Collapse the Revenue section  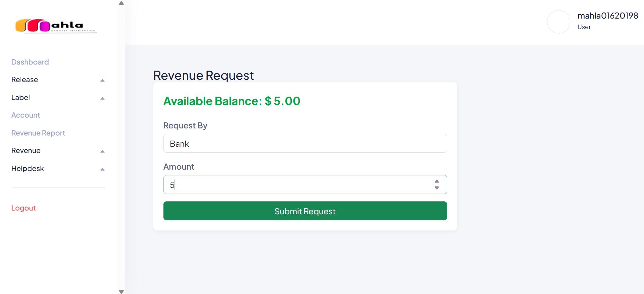tap(102, 151)
